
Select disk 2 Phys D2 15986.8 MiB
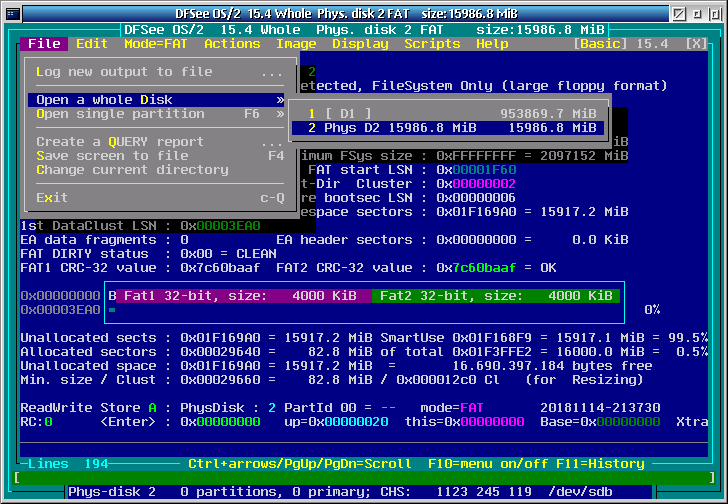tap(448, 128)
